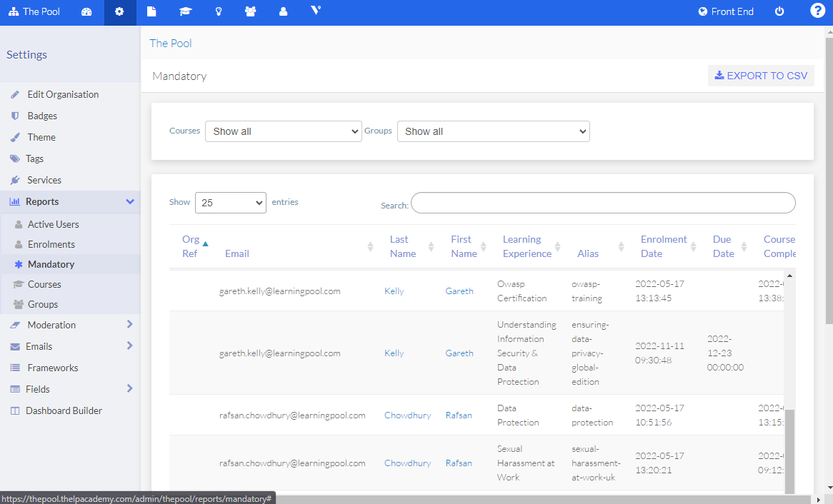Open The Pool breadcrumb link
Screen dimensions: 833x504
(170, 43)
